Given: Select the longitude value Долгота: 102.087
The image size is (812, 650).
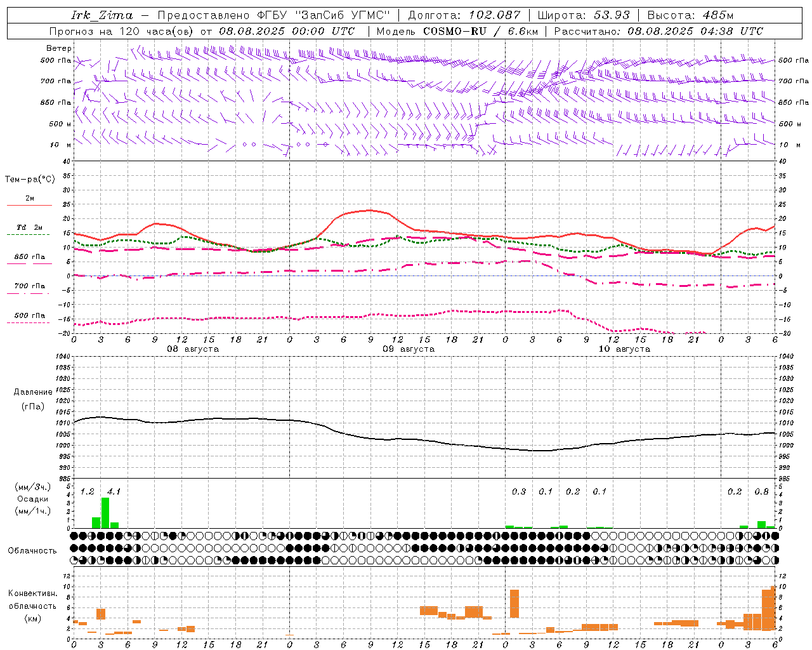Looking at the screenshot, I should [x=464, y=15].
